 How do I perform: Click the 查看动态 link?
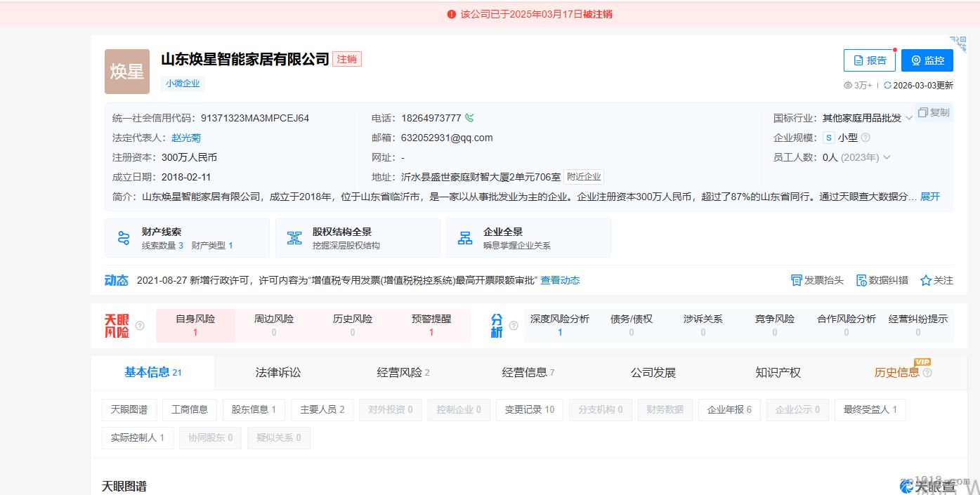click(560, 280)
